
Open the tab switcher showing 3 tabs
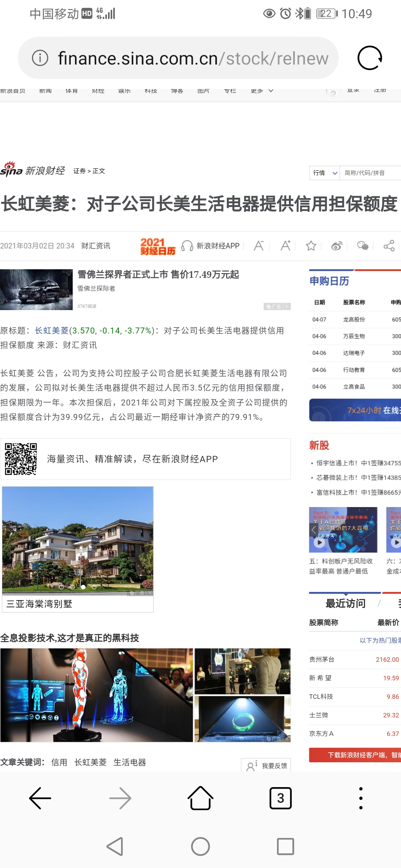(x=281, y=798)
